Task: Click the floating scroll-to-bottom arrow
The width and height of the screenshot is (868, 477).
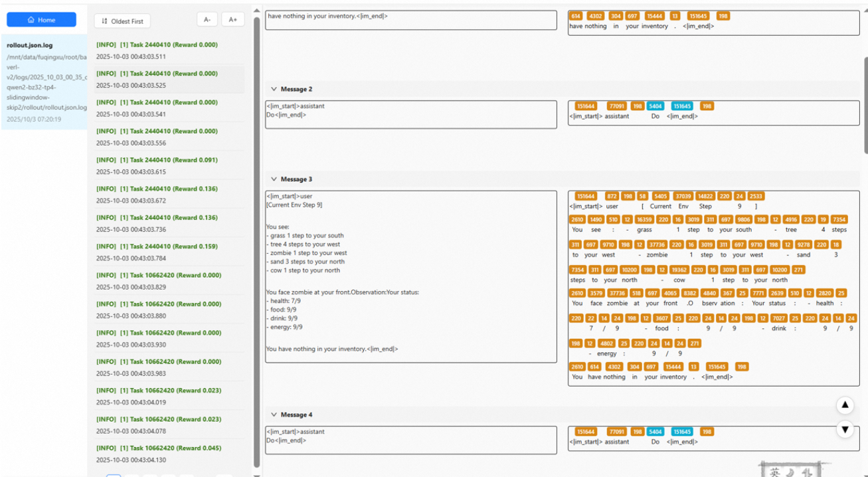Action: [x=845, y=429]
